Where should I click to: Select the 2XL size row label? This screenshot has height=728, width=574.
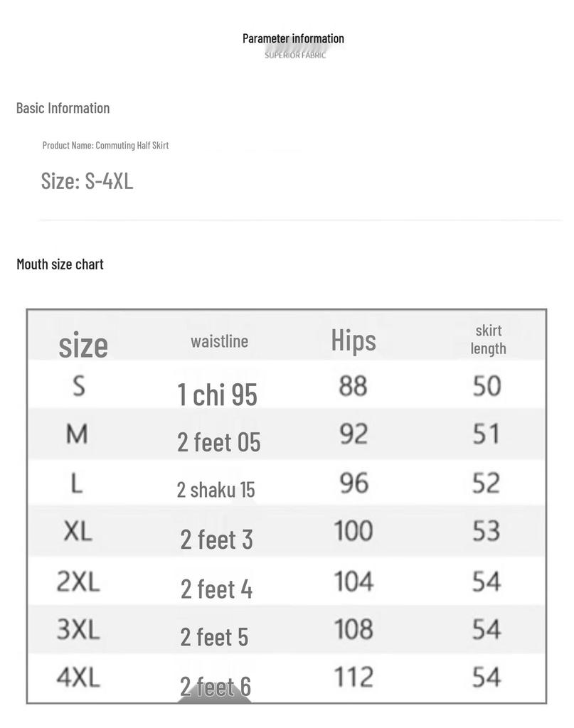tap(78, 582)
